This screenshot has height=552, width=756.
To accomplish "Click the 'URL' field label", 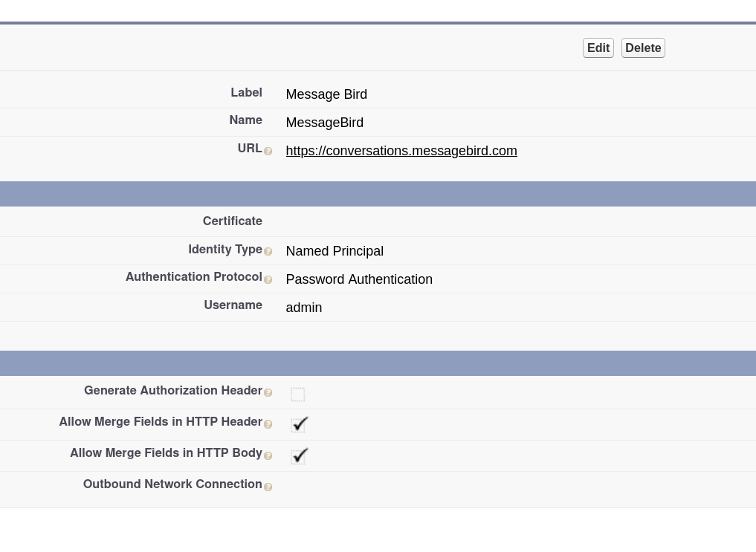I will 250,149.
